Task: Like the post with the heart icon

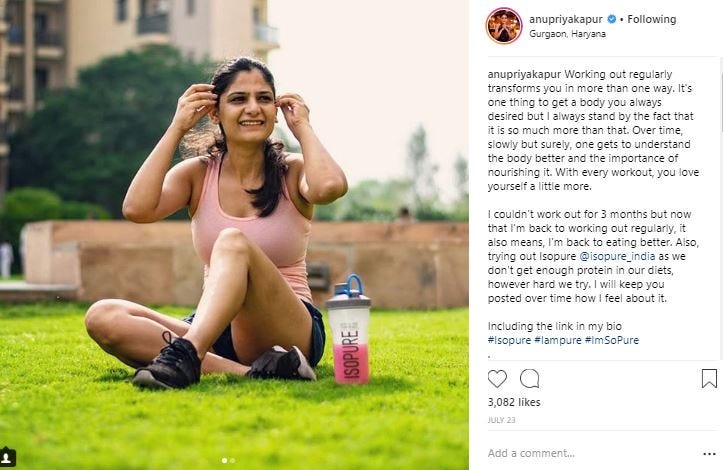Action: coord(497,379)
